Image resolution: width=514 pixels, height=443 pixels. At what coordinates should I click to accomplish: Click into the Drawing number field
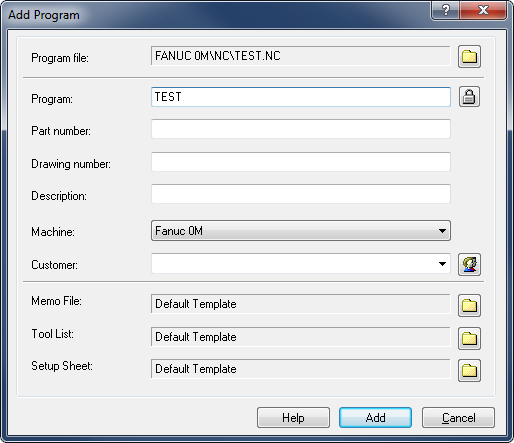(301, 162)
